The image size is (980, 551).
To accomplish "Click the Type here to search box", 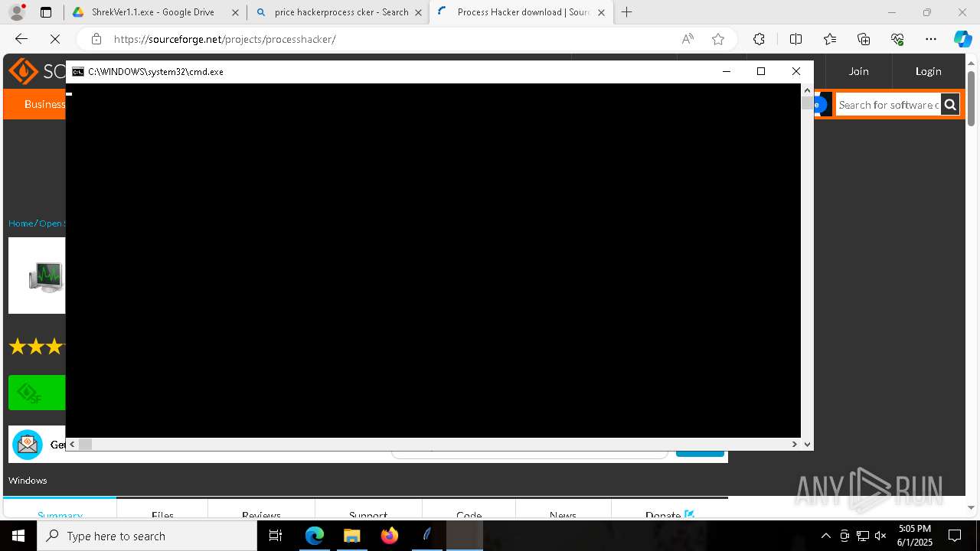I will (x=147, y=536).
